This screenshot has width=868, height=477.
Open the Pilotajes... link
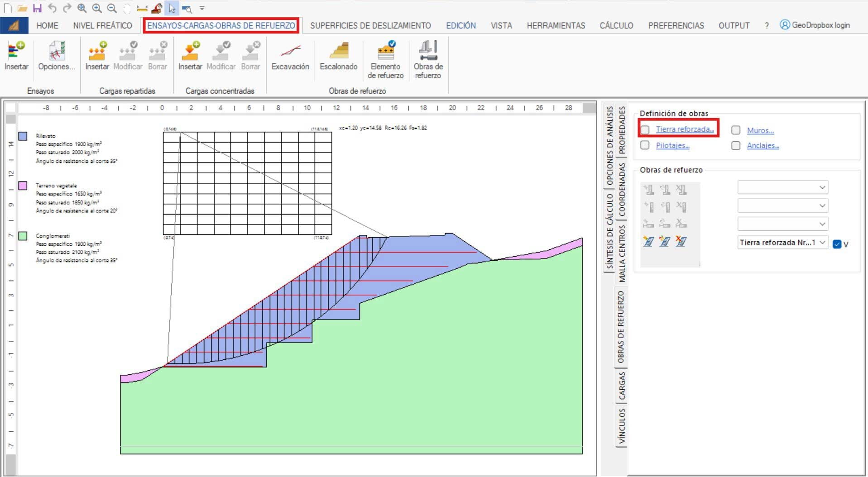point(672,145)
